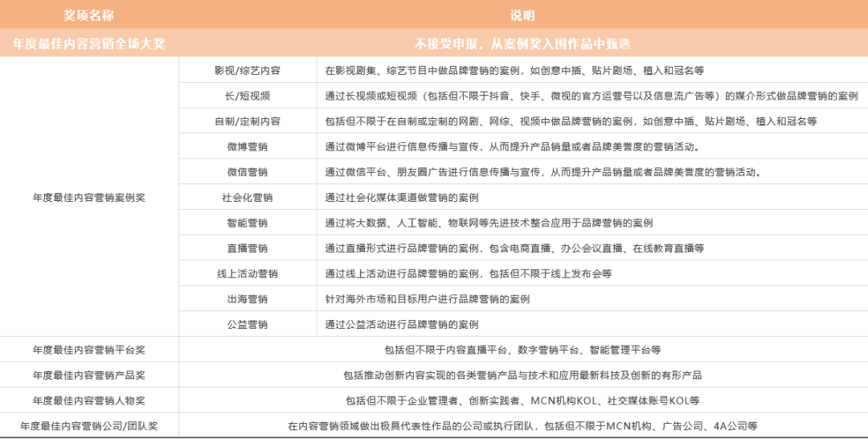
Task: Click the description mentioning 数字营销平台、智能管理平台
Action: 522,350
